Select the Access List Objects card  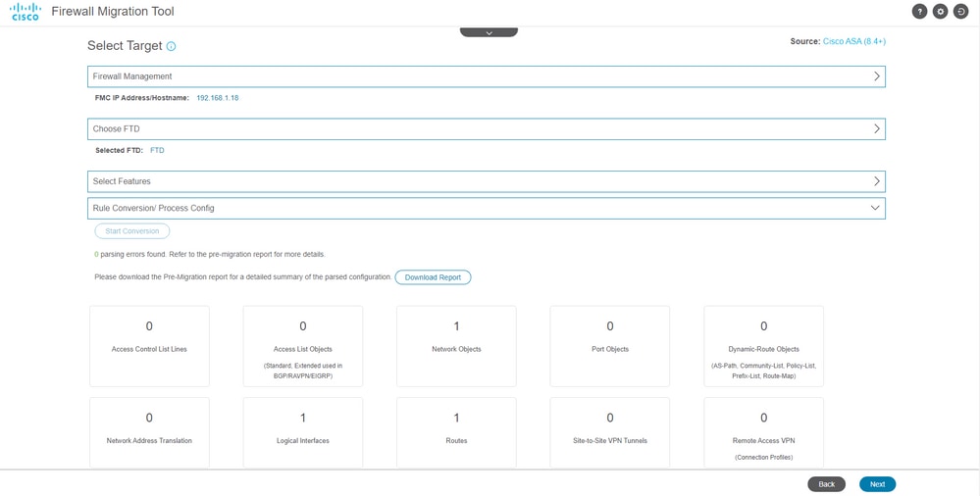[x=303, y=346]
